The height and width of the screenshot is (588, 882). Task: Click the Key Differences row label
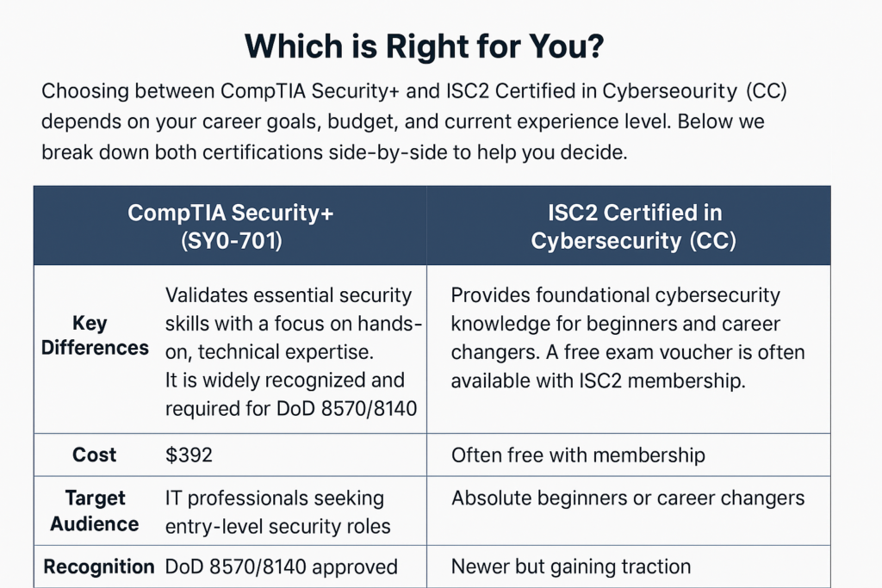(95, 335)
